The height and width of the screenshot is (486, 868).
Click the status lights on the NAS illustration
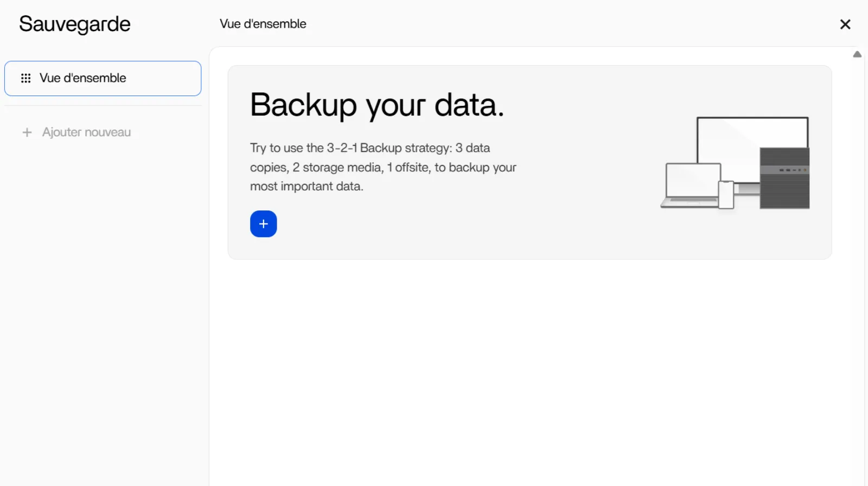pos(793,170)
